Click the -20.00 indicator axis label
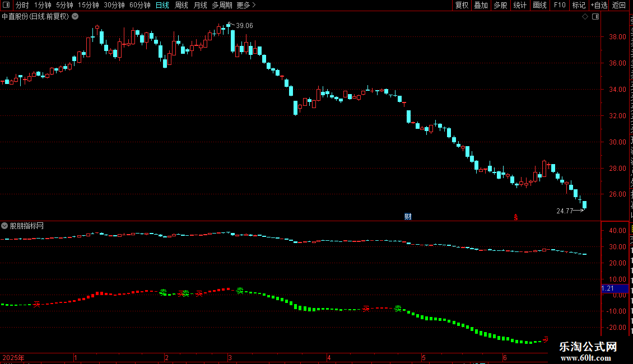 pos(616,328)
